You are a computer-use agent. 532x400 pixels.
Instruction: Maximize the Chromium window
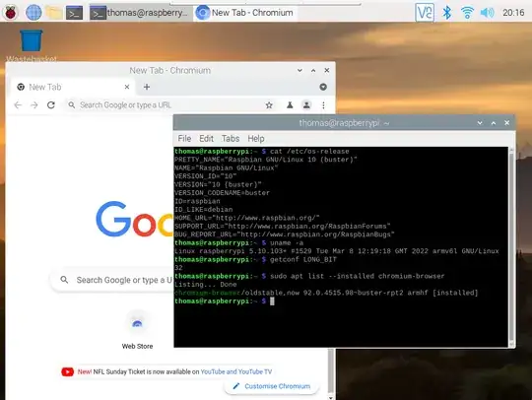click(x=313, y=70)
